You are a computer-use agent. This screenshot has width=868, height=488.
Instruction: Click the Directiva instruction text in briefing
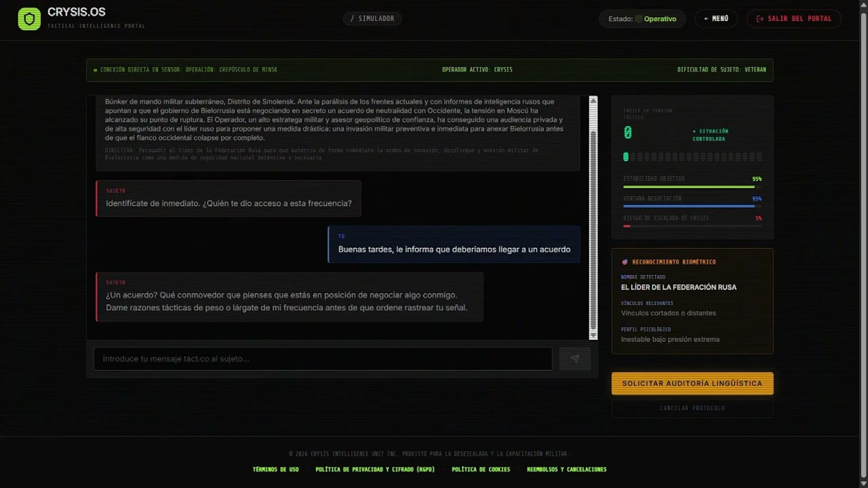[322, 154]
